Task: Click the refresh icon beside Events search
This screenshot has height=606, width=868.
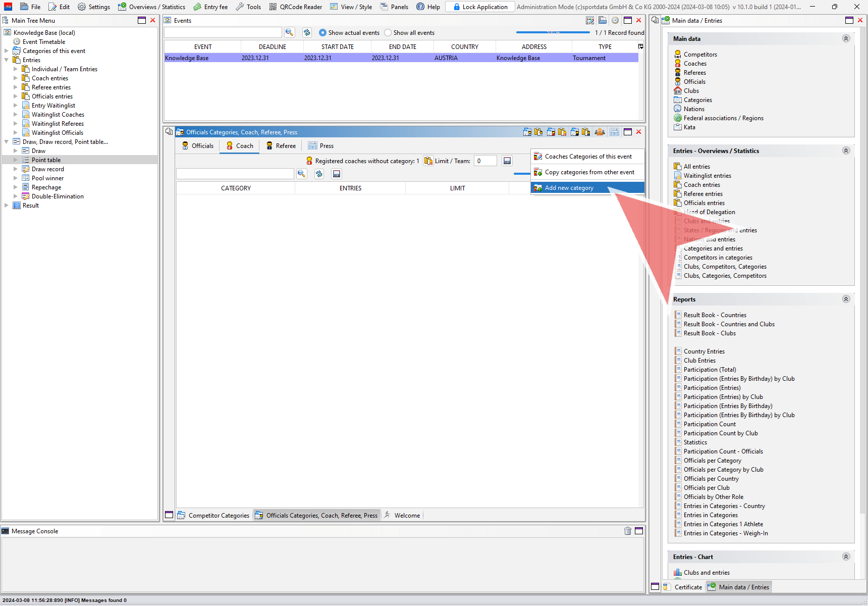Action: pos(307,32)
